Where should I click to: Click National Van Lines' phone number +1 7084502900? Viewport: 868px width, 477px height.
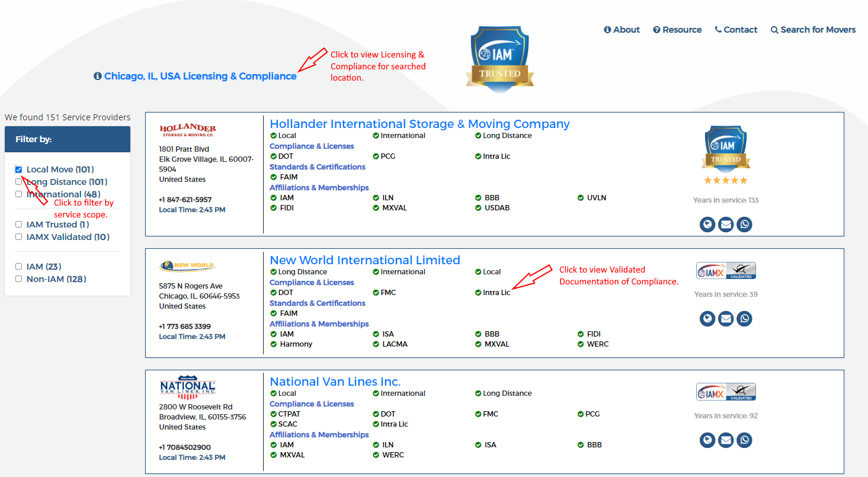[185, 447]
